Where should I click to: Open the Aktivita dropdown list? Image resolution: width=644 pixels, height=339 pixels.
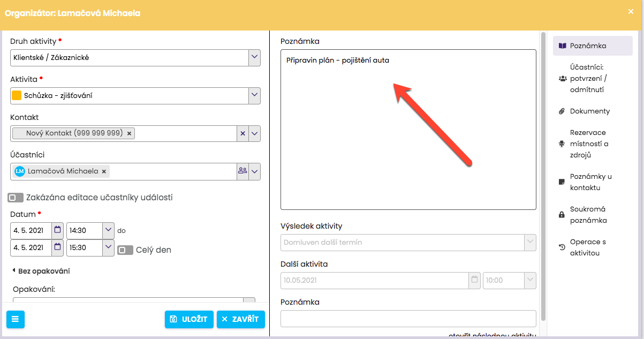254,95
